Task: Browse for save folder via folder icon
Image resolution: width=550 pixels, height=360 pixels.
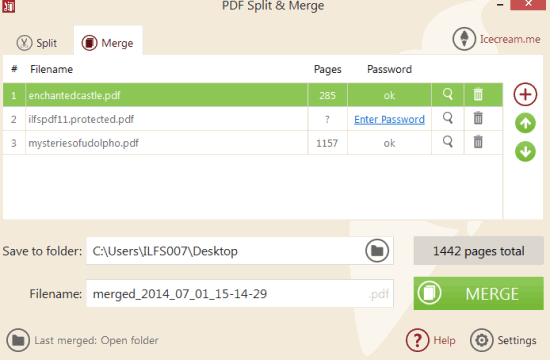Action: (377, 251)
